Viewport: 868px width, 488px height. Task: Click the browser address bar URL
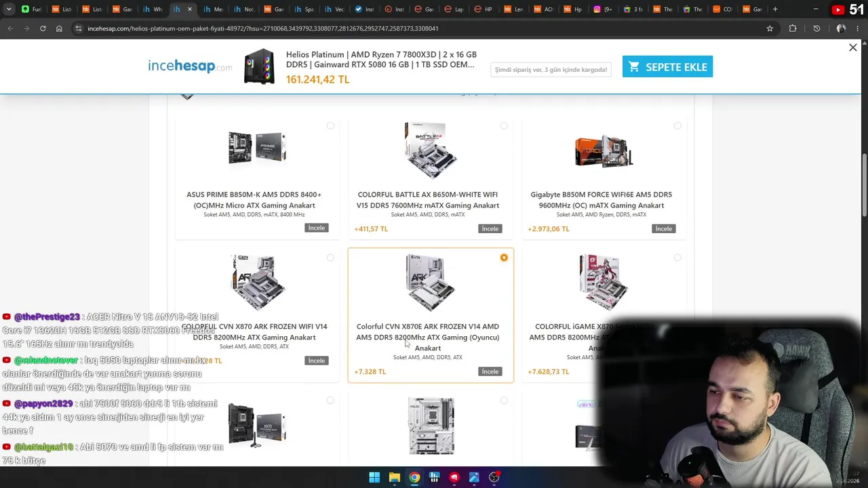(263, 28)
